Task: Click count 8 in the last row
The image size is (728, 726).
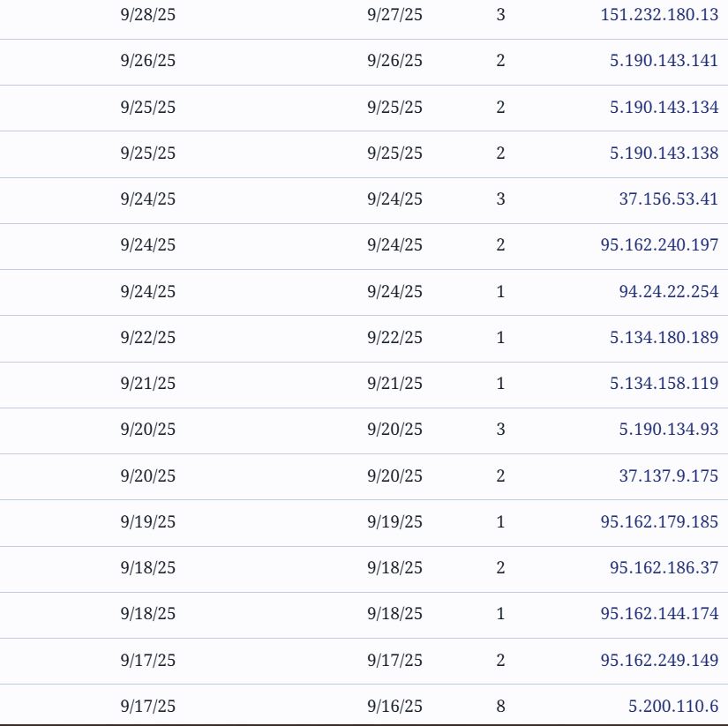Action: pos(500,706)
